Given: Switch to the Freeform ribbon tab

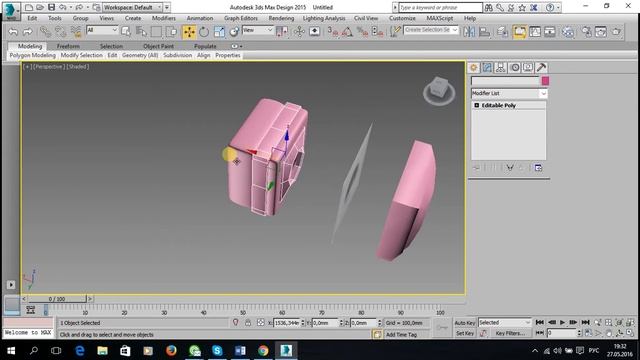Looking at the screenshot, I should pos(68,47).
